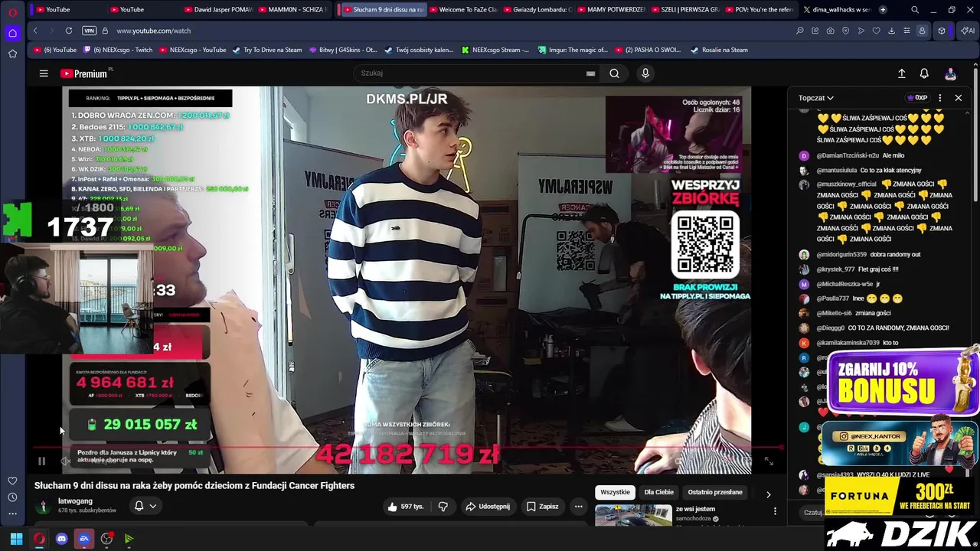This screenshot has width=980, height=551.
Task: Switch to the Dawid Jasper POMAW tab
Action: (x=218, y=10)
